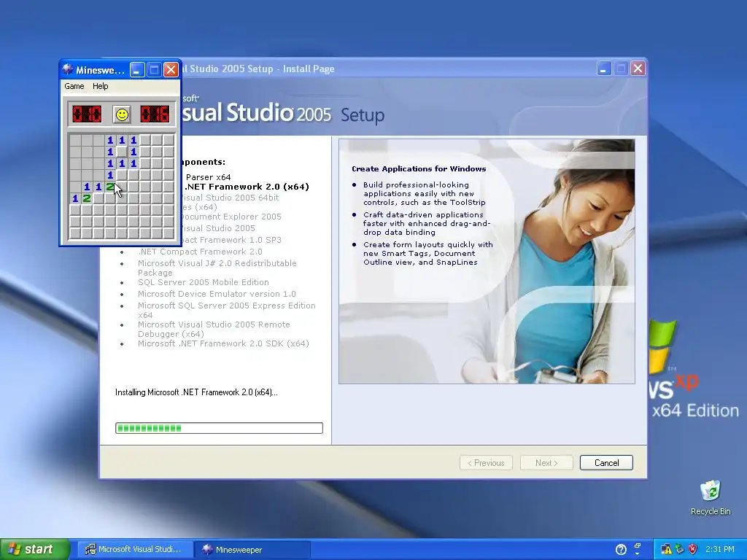Minimize the Minesweeper window
The image size is (747, 560).
pos(136,70)
